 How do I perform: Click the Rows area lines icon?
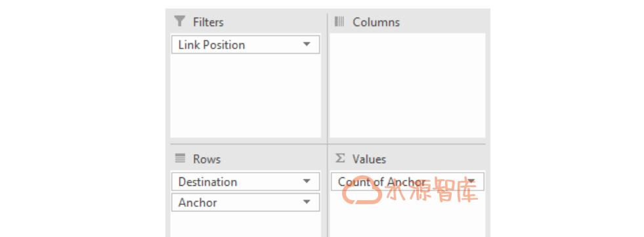point(180,158)
